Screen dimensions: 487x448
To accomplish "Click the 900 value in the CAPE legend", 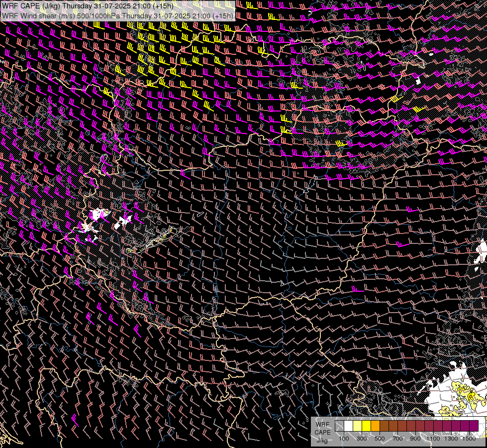I will point(415,439).
